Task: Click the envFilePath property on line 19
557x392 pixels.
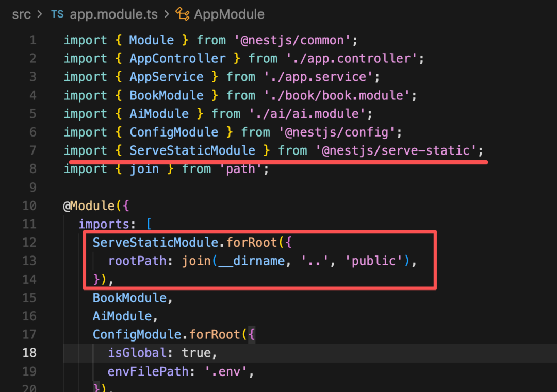Action: click(148, 371)
